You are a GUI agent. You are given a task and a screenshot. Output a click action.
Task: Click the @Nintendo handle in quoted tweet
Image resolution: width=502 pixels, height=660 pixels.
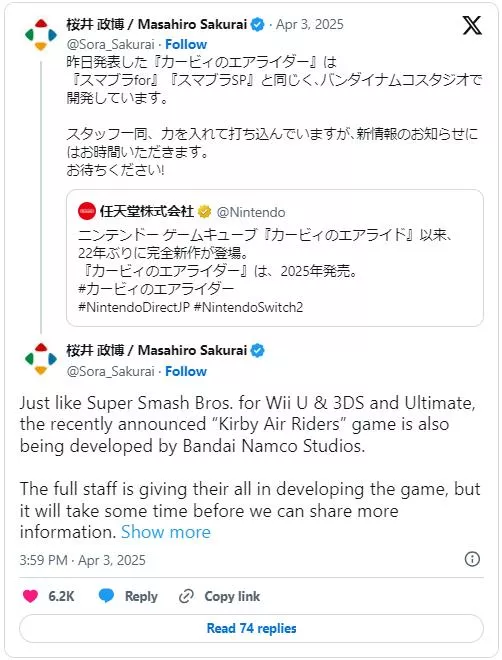point(251,212)
